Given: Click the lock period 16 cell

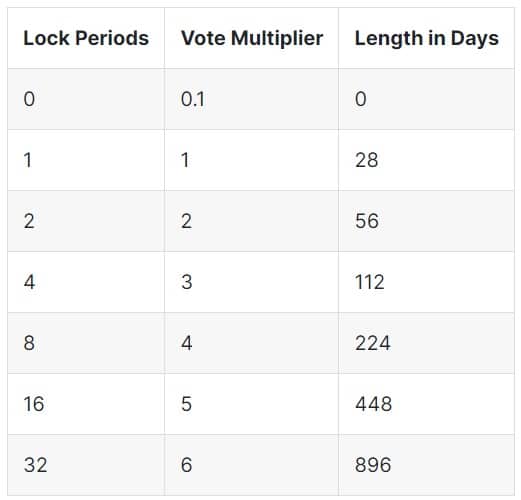Looking at the screenshot, I should [x=86, y=404].
